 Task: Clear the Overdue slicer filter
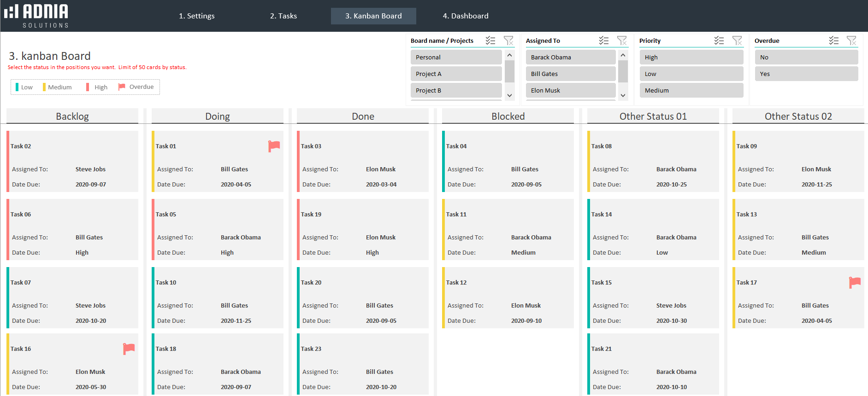[851, 41]
